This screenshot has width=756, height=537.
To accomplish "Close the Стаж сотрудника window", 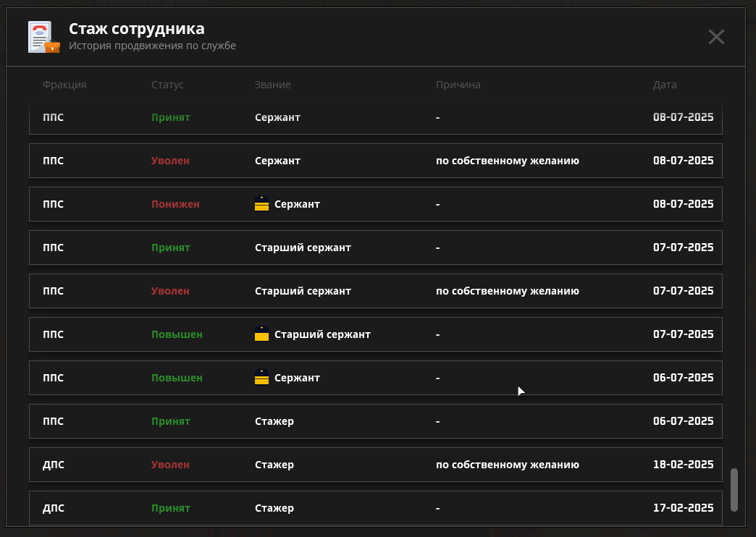I will pyautogui.click(x=715, y=37).
